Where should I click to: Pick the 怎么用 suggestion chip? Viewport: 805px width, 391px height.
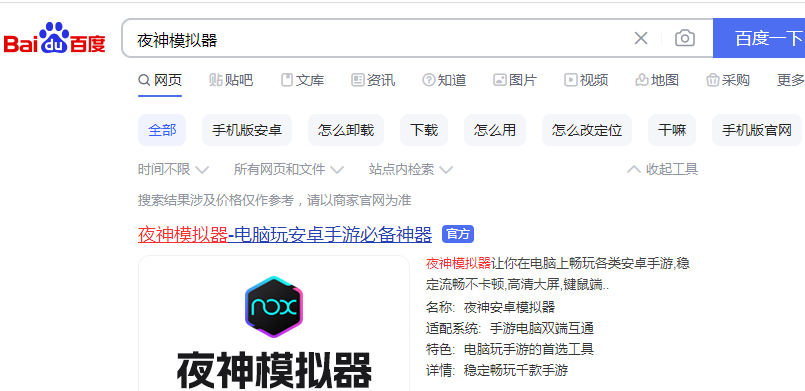[x=495, y=130]
